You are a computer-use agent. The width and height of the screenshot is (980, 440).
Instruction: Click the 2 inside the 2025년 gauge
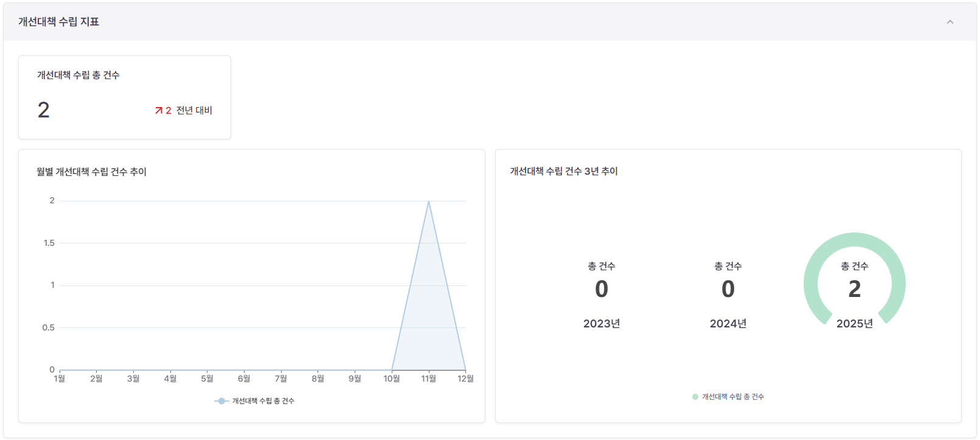854,289
